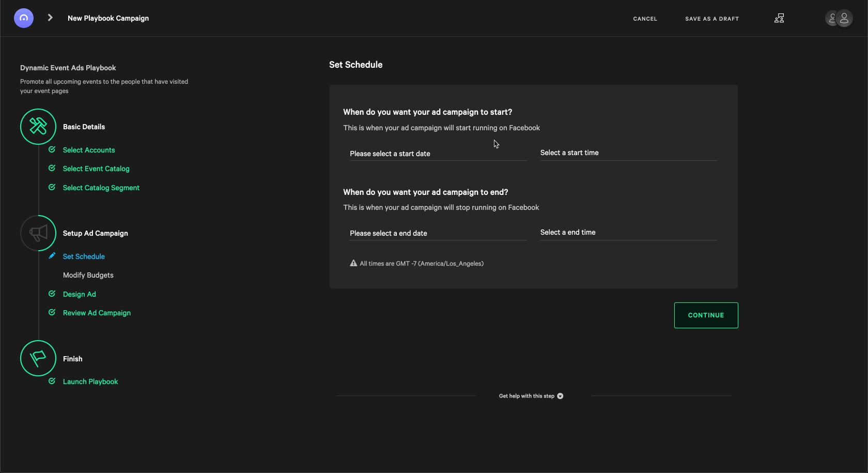The height and width of the screenshot is (473, 868).
Task: Click checkmark icon beside Select Event Catalog
Action: point(52,168)
